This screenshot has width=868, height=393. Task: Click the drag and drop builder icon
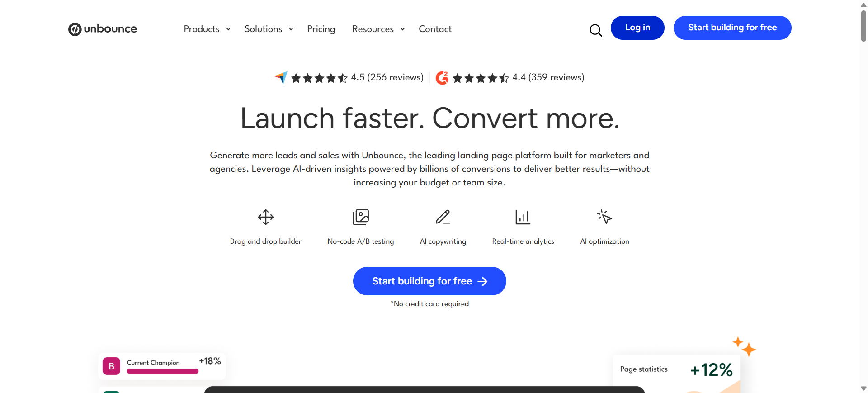click(266, 217)
